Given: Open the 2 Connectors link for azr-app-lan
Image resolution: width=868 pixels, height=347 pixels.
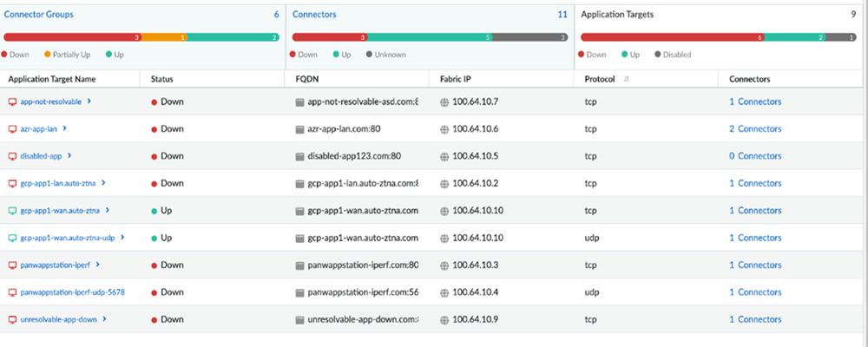Looking at the screenshot, I should tap(755, 128).
